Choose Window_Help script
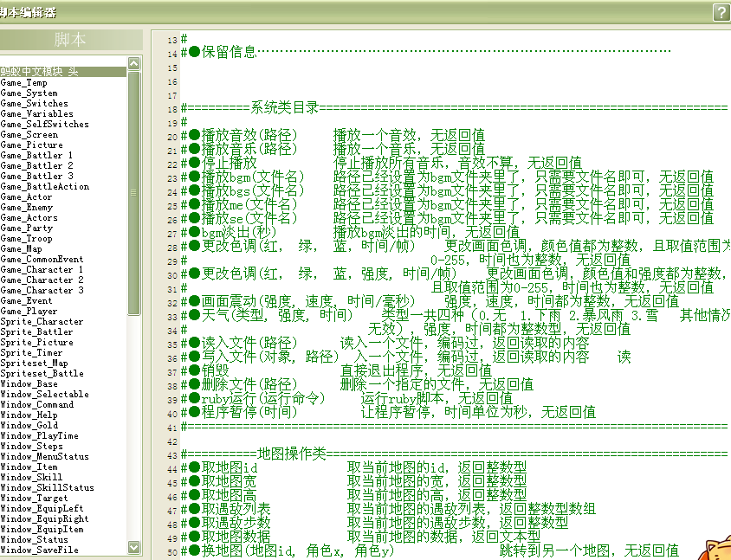Viewport: 731px width, 560px height. 29,415
